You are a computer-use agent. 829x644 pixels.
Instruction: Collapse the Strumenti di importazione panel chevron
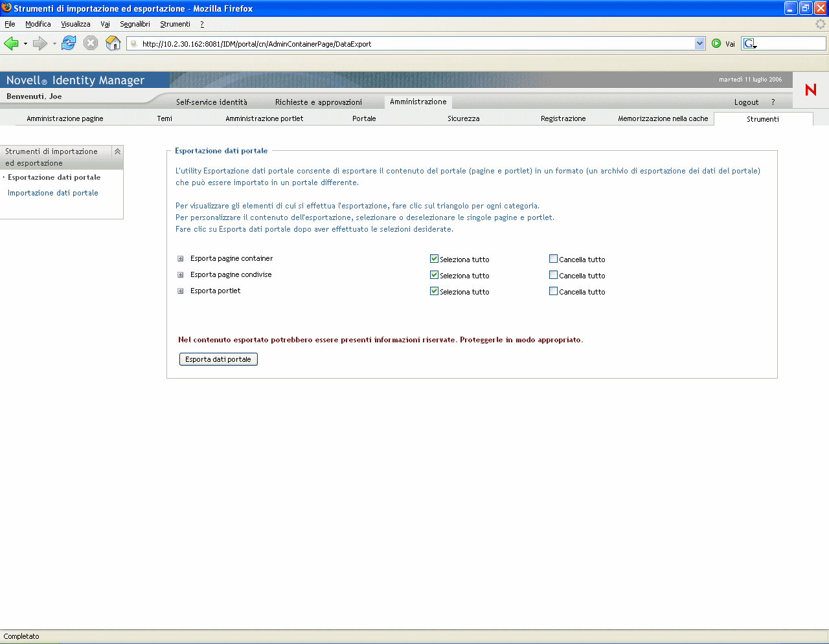pos(117,151)
